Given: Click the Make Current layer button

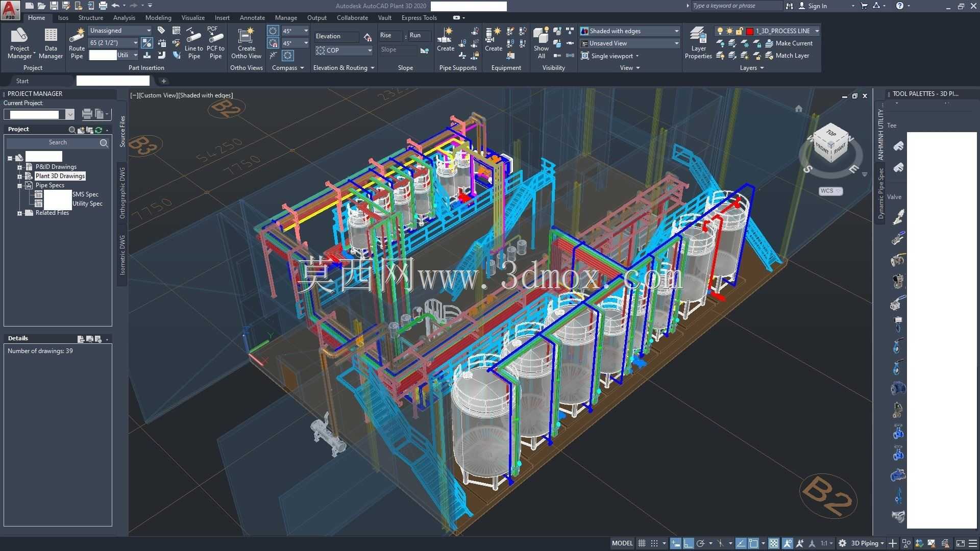Looking at the screenshot, I should point(789,43).
